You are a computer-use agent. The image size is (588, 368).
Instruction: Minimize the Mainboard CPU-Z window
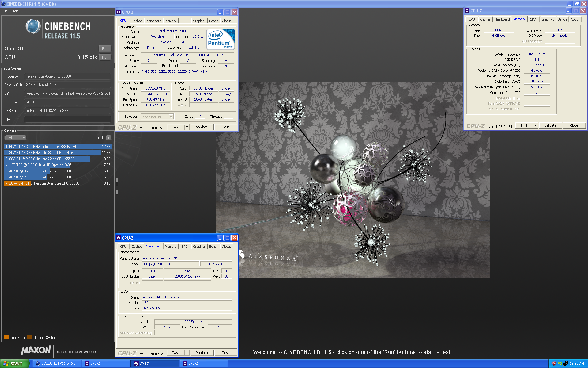(x=220, y=238)
